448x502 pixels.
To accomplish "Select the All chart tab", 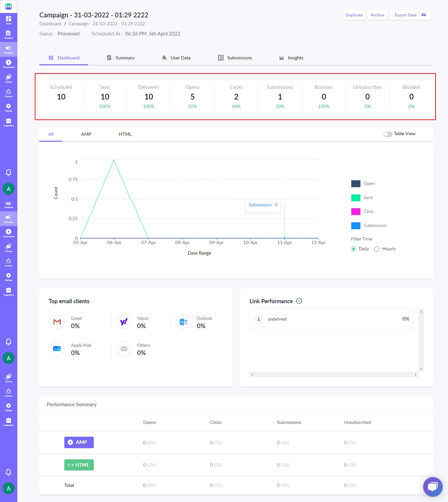I will (x=51, y=134).
